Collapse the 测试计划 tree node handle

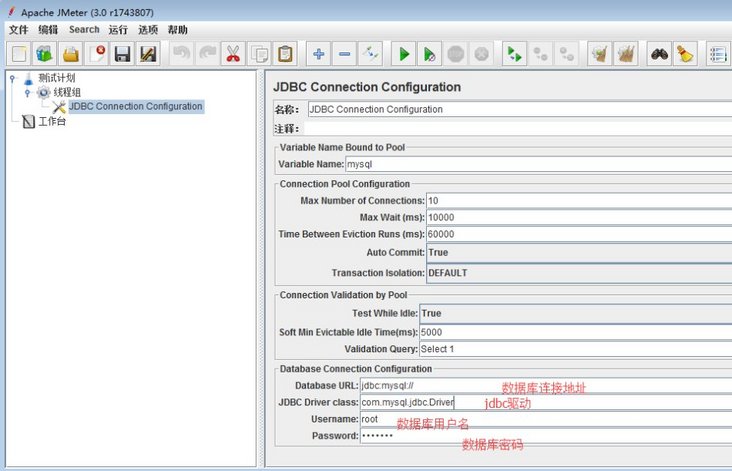[x=12, y=78]
